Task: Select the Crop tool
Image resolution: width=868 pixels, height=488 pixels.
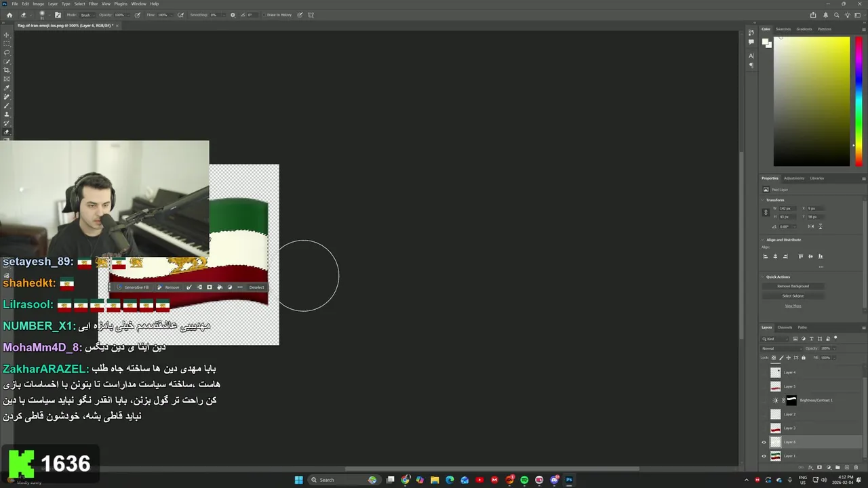Action: tap(7, 70)
